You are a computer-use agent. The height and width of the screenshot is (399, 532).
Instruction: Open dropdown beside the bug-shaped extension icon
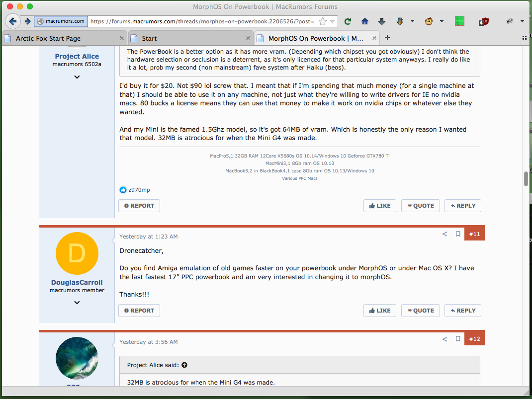(x=522, y=21)
